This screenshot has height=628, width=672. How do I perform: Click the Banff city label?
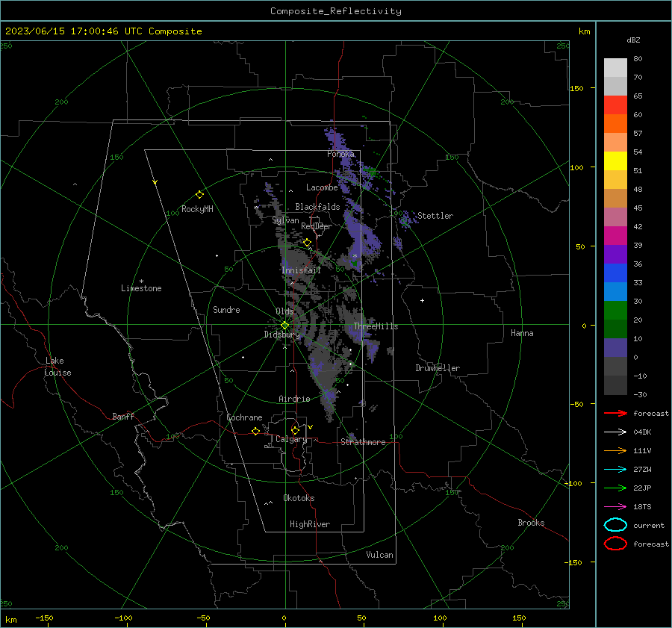123,416
